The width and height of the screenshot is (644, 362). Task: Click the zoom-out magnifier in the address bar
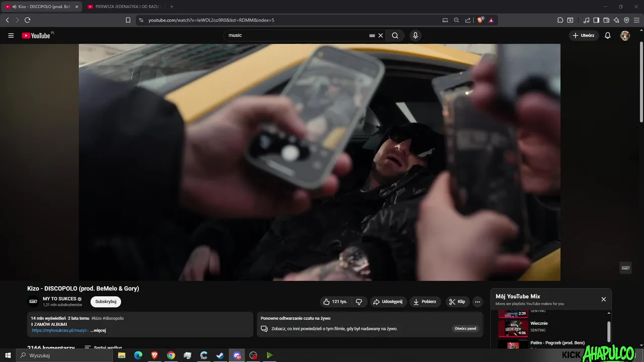(x=456, y=20)
